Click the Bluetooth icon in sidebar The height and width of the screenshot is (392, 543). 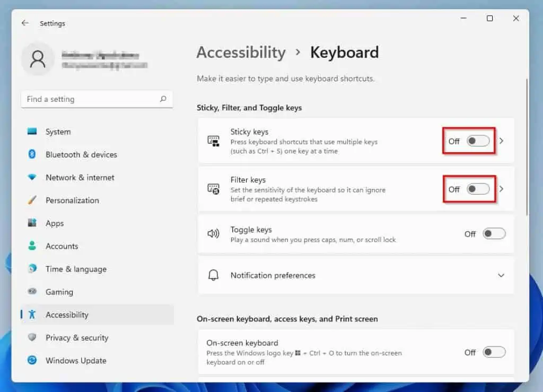(32, 154)
